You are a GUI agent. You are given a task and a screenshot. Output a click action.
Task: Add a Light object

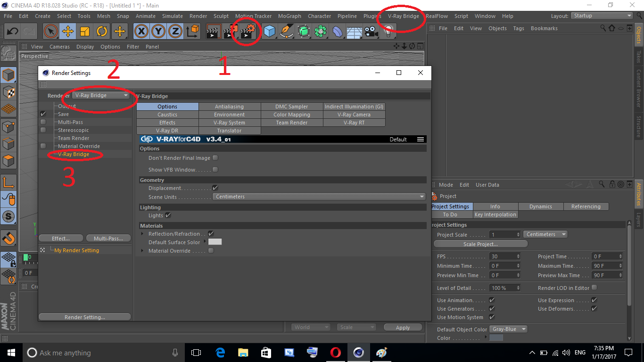[x=388, y=32]
